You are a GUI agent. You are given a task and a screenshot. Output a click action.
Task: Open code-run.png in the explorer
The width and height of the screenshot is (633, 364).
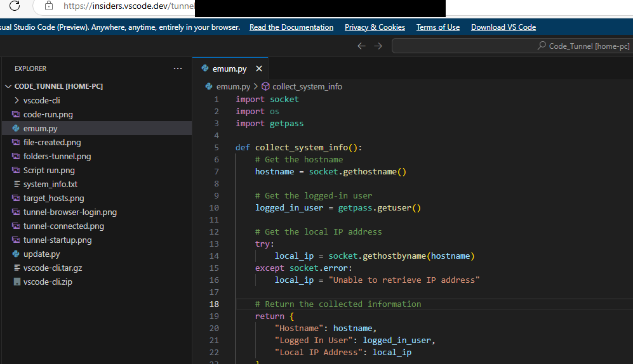[x=97, y=115]
